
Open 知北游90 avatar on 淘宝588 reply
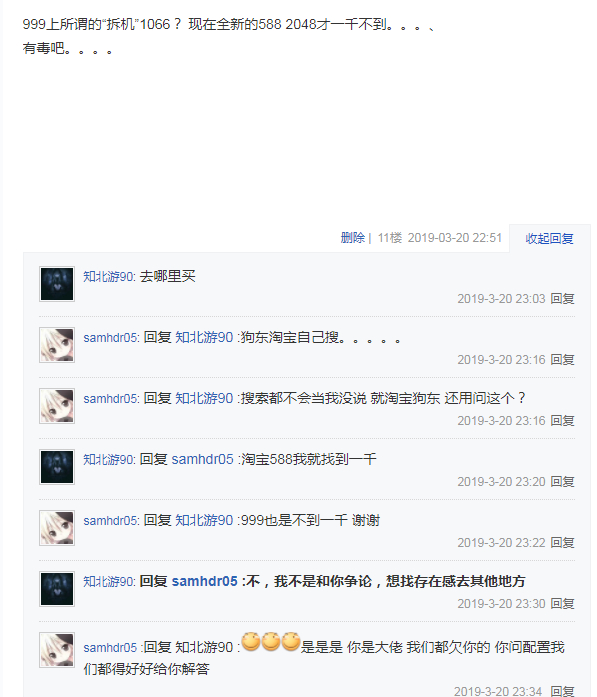[57, 467]
